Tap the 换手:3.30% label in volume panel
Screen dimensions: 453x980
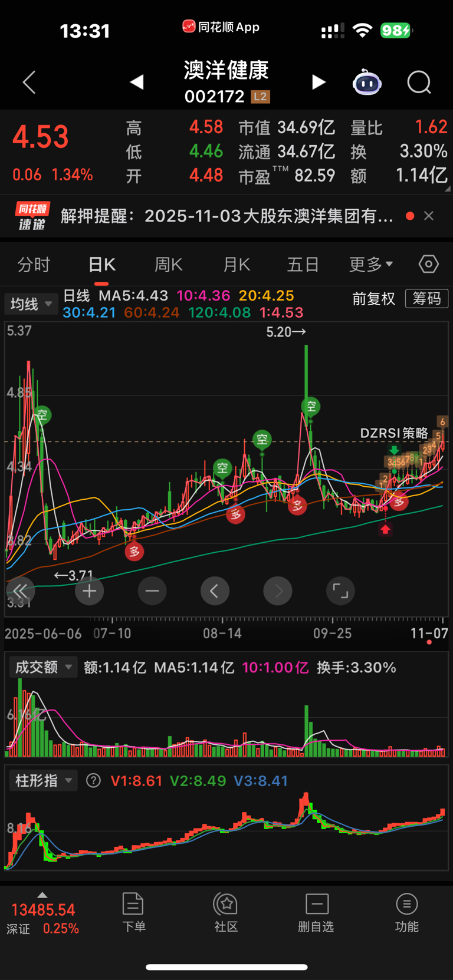(356, 667)
